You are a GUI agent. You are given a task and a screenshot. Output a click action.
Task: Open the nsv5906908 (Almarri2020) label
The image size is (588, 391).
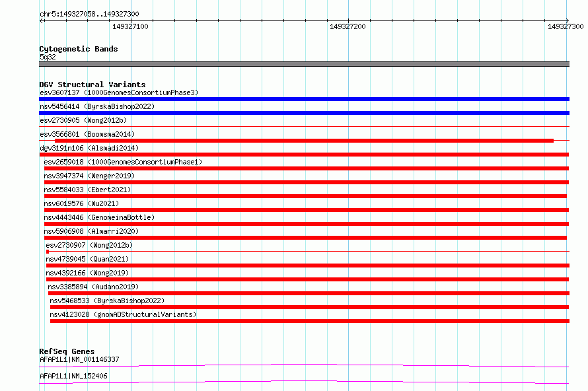coord(91,231)
